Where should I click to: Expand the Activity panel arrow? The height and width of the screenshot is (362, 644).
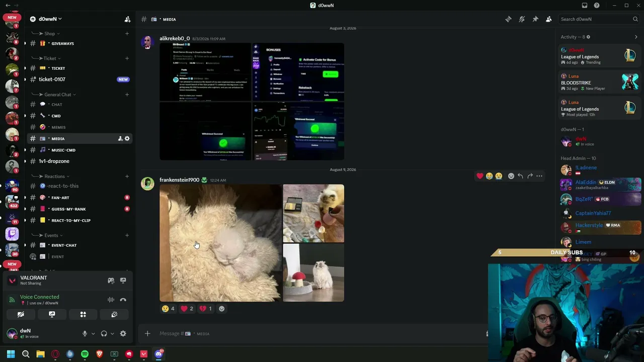(636, 37)
